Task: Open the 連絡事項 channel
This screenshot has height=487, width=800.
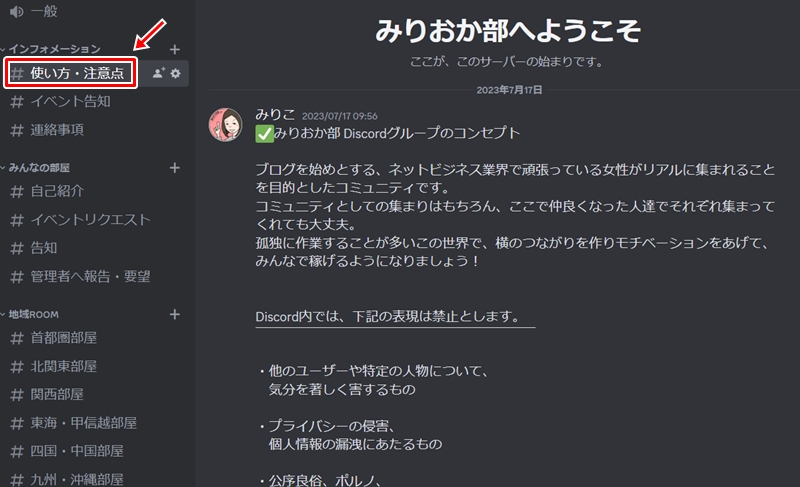Action: (x=57, y=130)
